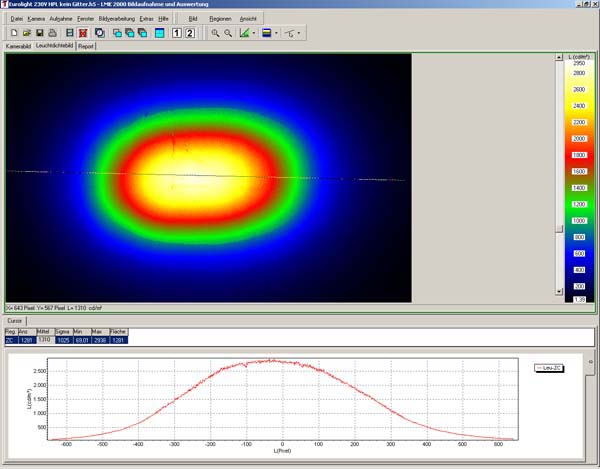Expand the chart tool dropdown arrow
The height and width of the screenshot is (469, 600).
click(x=253, y=33)
